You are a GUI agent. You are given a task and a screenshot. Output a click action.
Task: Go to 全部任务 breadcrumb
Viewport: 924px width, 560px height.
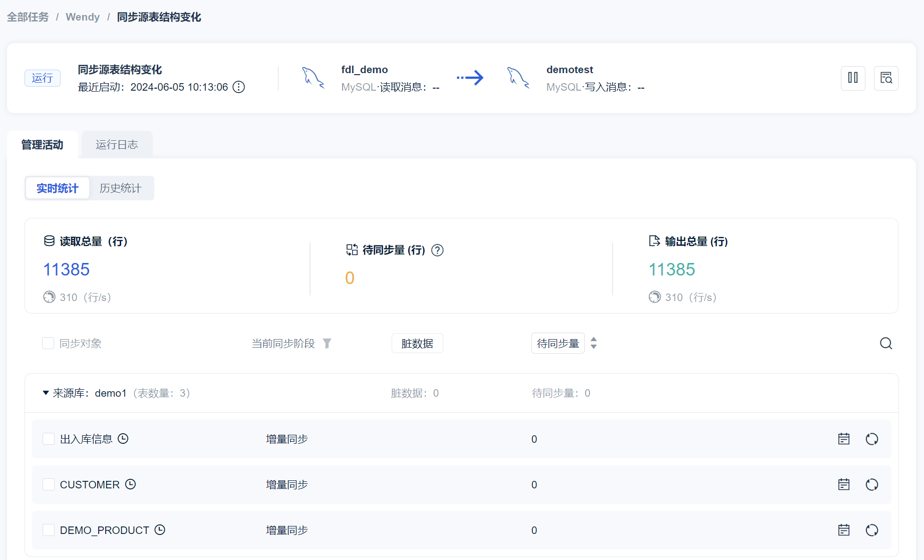28,17
